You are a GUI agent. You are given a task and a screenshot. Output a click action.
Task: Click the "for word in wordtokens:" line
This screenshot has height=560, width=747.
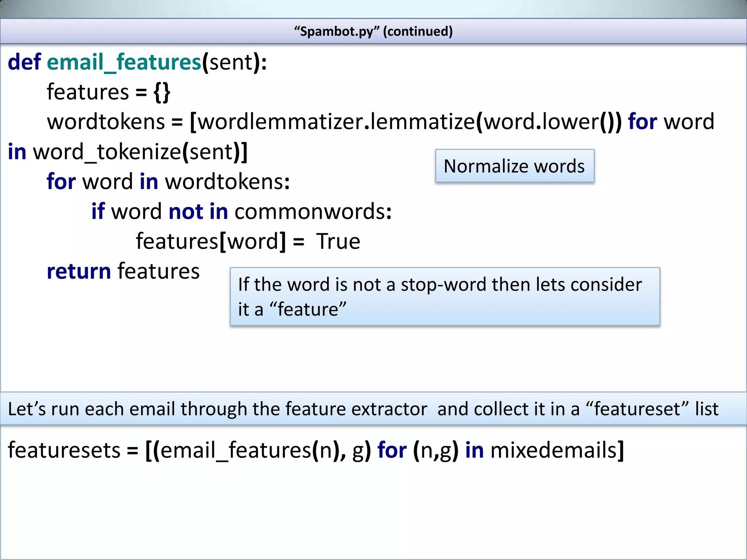tap(168, 182)
